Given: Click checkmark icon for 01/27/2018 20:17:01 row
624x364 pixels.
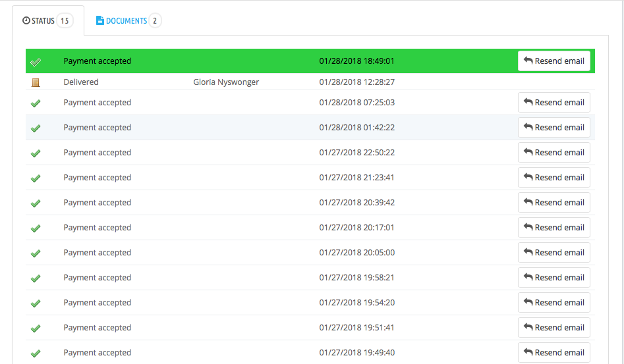Looking at the screenshot, I should [x=36, y=228].
